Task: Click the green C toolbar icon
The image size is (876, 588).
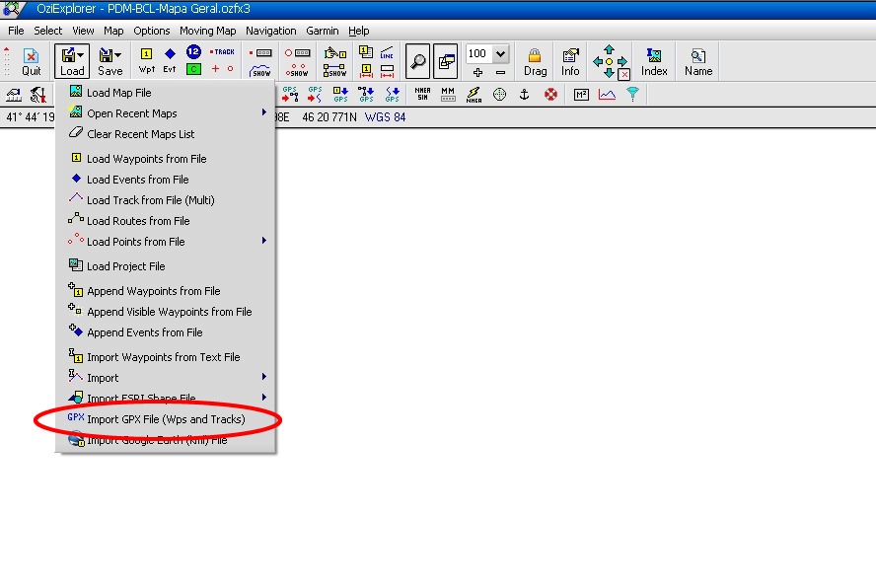Action: click(193, 69)
